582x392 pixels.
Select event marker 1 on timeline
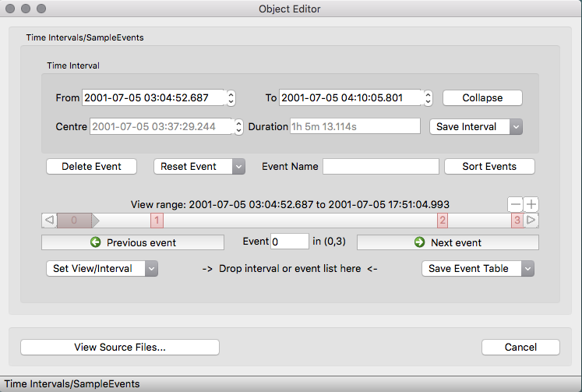pyautogui.click(x=157, y=221)
